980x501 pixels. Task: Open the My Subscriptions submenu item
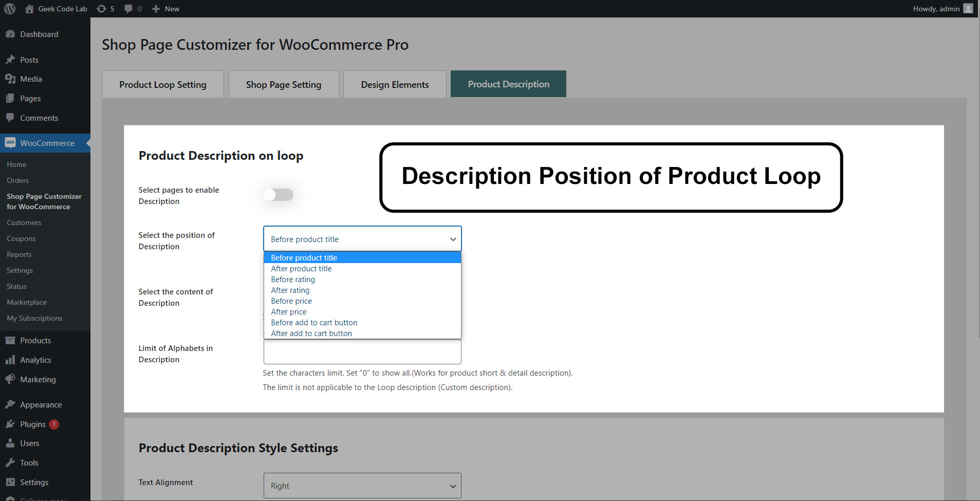(34, 318)
